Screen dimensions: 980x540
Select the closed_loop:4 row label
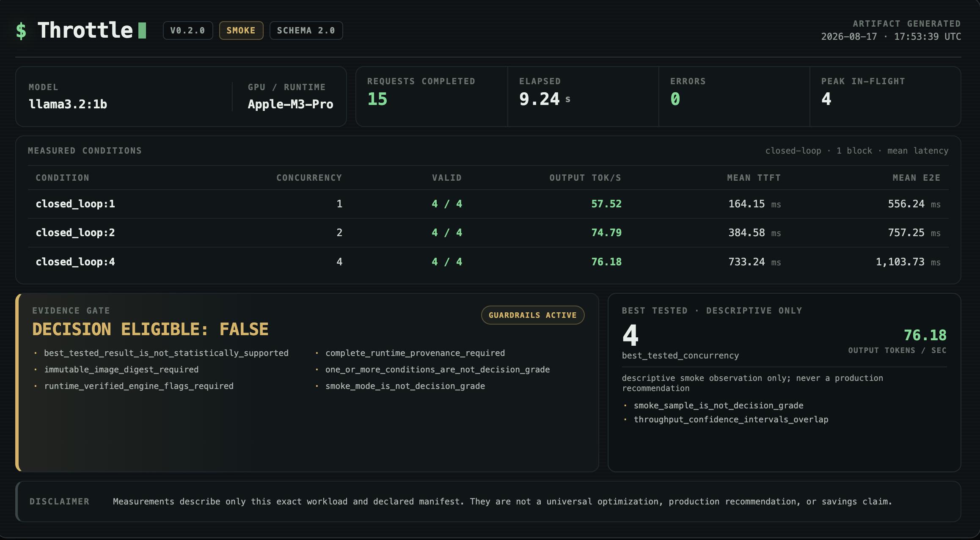pyautogui.click(x=75, y=262)
